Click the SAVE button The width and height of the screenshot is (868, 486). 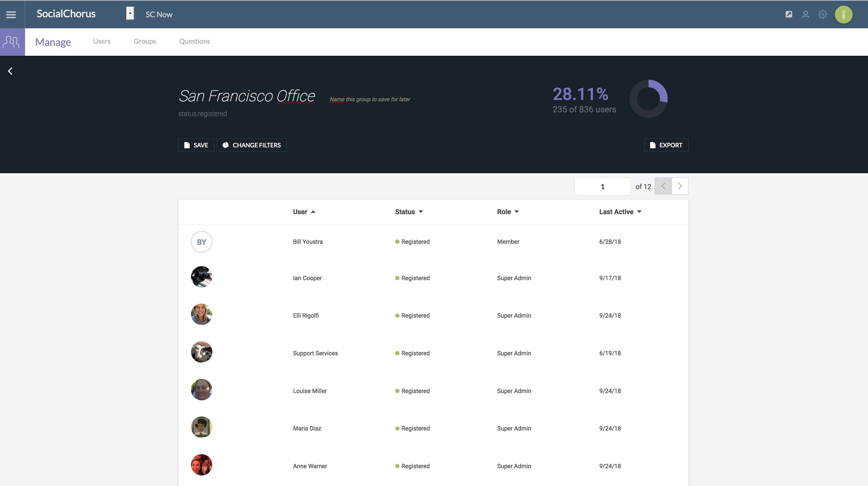click(x=196, y=145)
